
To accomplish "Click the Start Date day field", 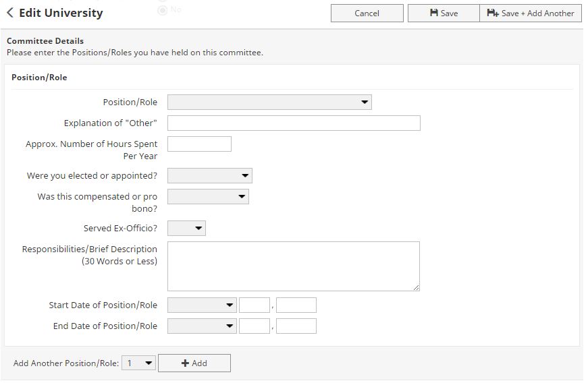I will (x=255, y=305).
